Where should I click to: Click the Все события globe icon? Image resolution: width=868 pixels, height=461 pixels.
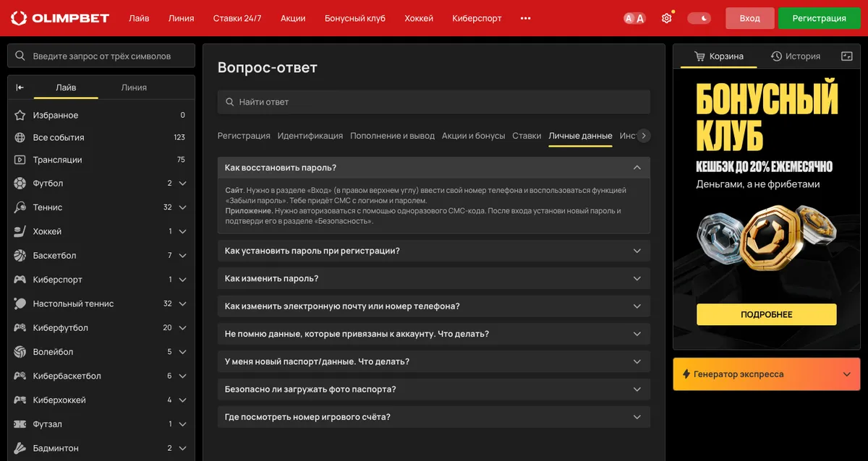[20, 137]
